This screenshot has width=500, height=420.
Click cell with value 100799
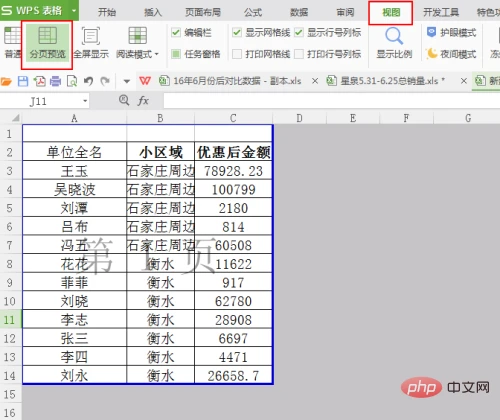click(x=233, y=189)
